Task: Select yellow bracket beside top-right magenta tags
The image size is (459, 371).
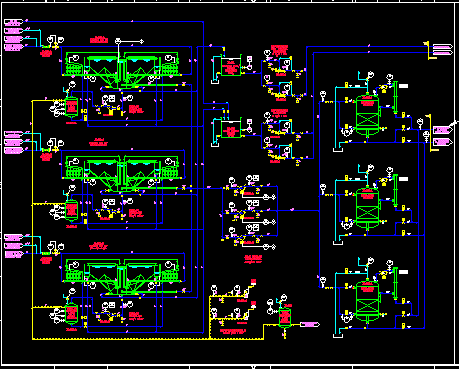Action: [429, 51]
